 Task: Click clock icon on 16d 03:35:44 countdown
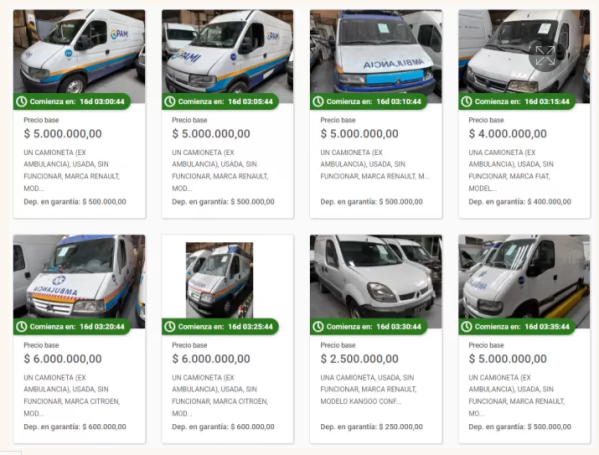[466, 327]
